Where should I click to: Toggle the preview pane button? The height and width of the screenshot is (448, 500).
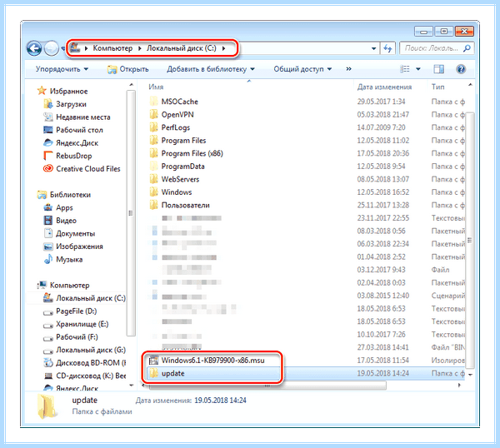[x=439, y=69]
